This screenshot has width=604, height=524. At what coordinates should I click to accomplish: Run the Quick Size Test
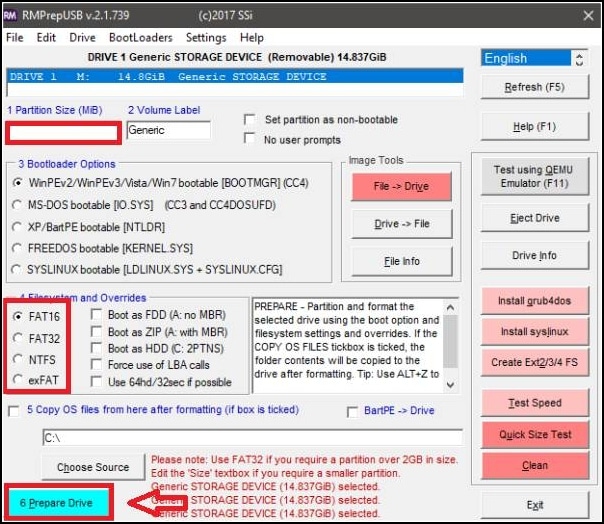pyautogui.click(x=536, y=434)
